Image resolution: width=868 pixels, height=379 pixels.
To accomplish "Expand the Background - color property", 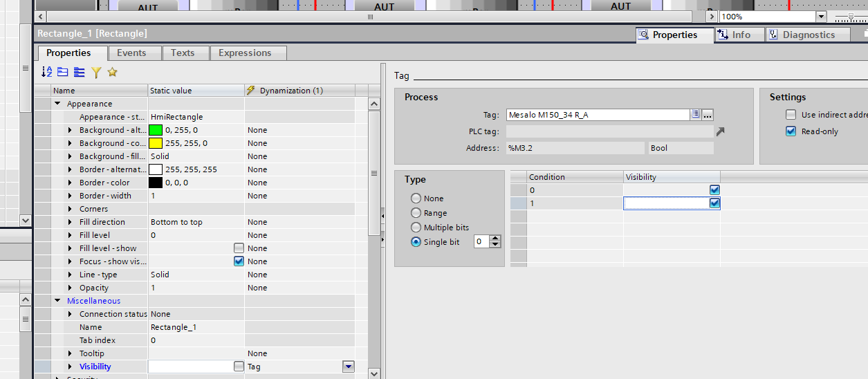I will tap(70, 143).
